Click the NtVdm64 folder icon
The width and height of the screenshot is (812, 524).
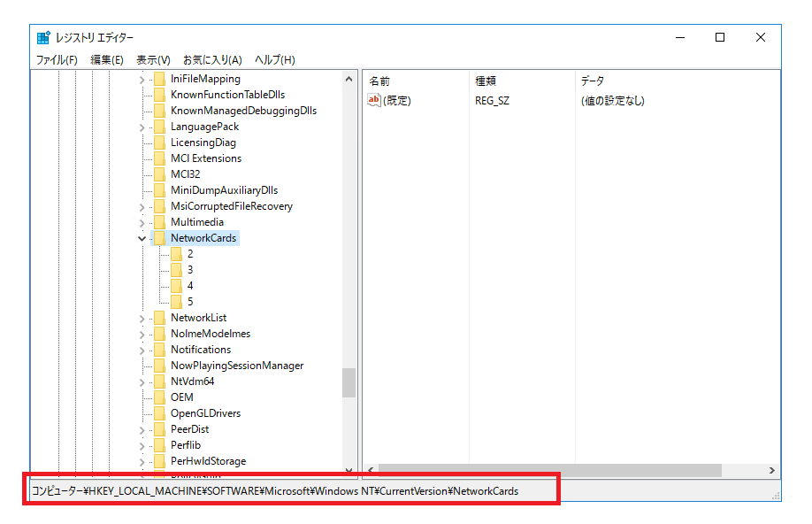[160, 381]
